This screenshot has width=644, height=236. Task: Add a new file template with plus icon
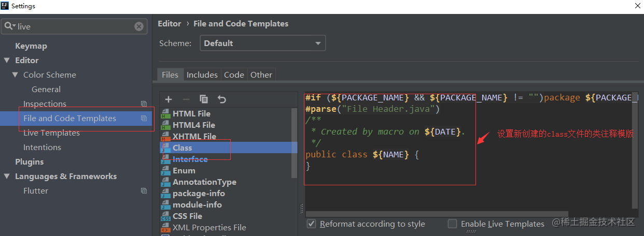[x=168, y=99]
